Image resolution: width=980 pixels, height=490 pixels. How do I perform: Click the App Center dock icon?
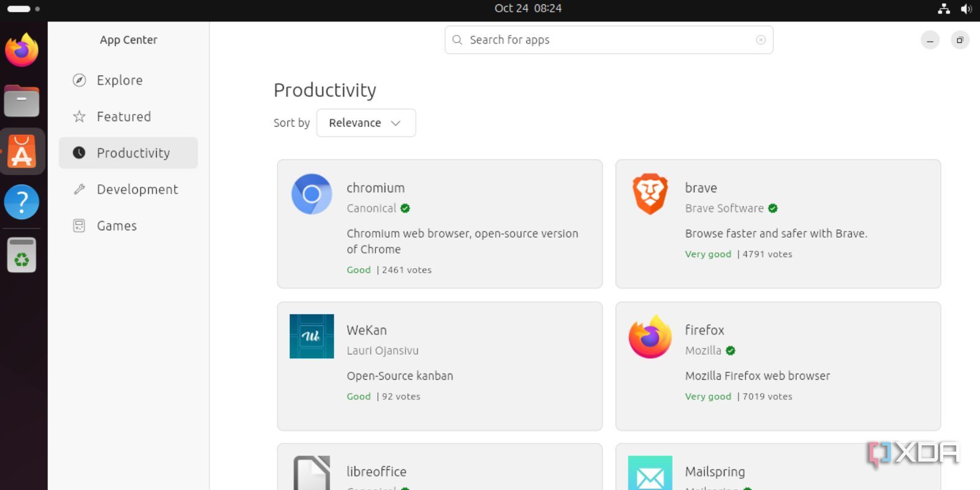click(x=22, y=151)
